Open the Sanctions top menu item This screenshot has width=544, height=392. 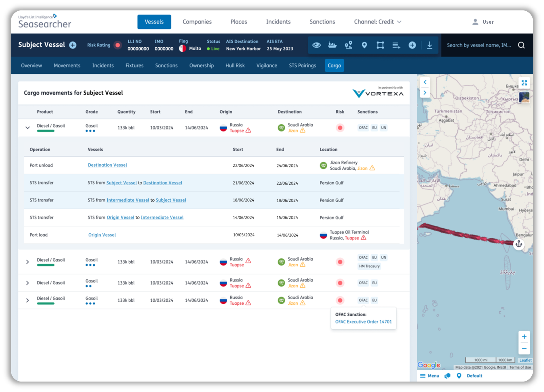point(322,22)
